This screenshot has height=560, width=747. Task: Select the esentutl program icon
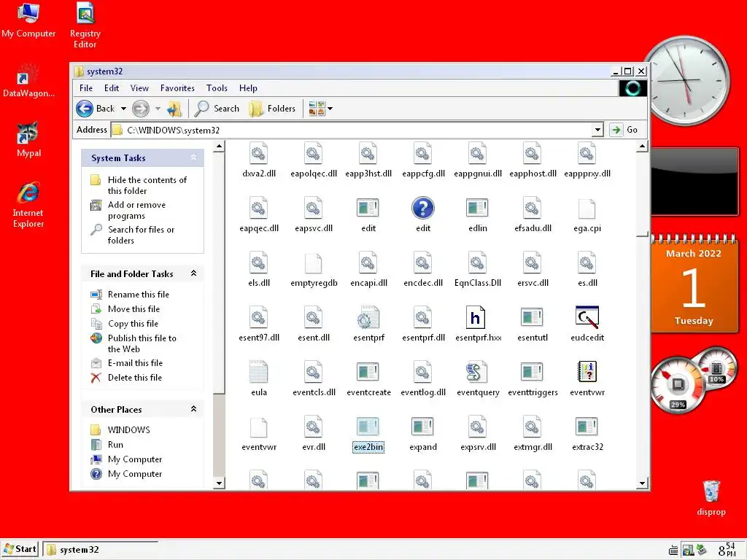[x=532, y=318]
